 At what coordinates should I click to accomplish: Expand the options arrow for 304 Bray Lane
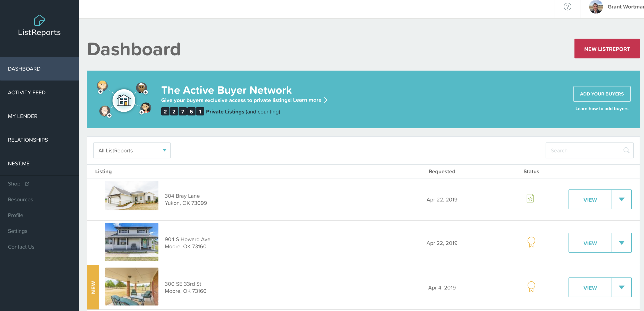click(x=622, y=199)
